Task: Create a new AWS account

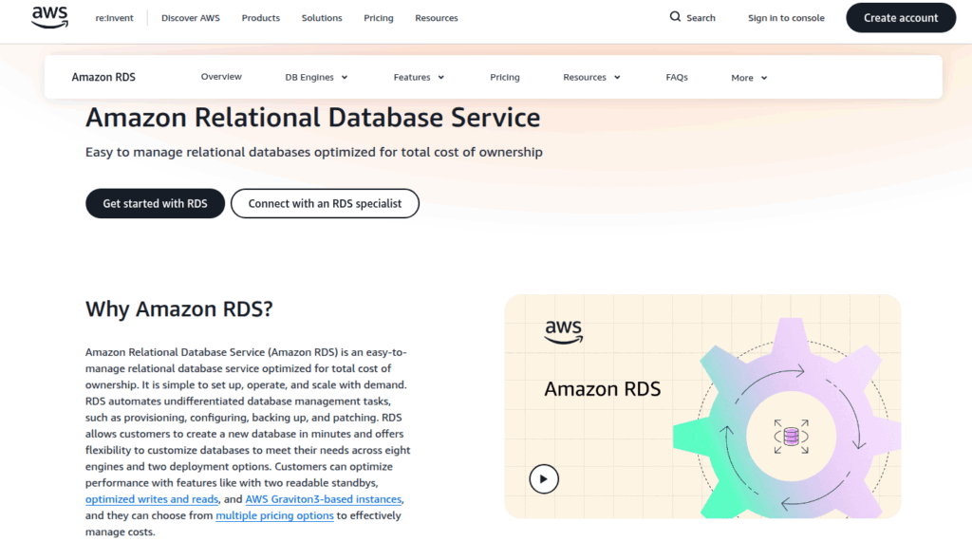Action: pos(900,17)
